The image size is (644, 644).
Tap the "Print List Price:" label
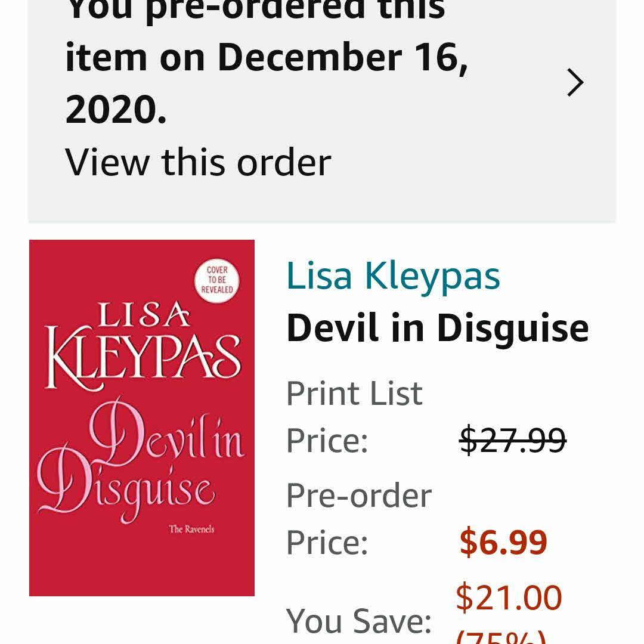[x=354, y=417]
